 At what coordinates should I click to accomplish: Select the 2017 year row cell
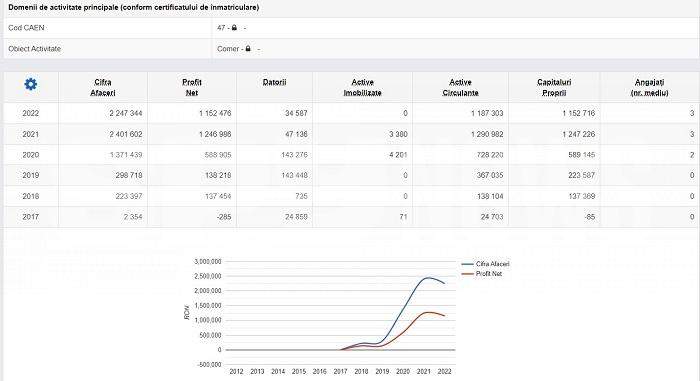click(x=31, y=217)
